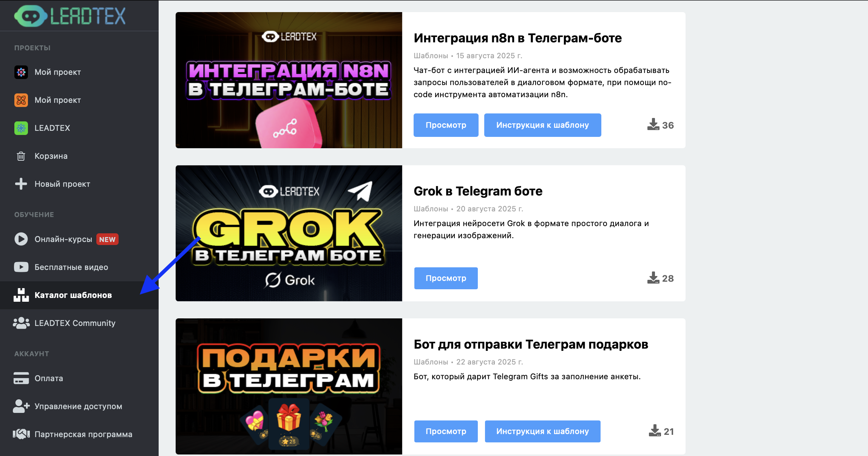Open Инструкция к шаблону for gifts bot

point(542,431)
